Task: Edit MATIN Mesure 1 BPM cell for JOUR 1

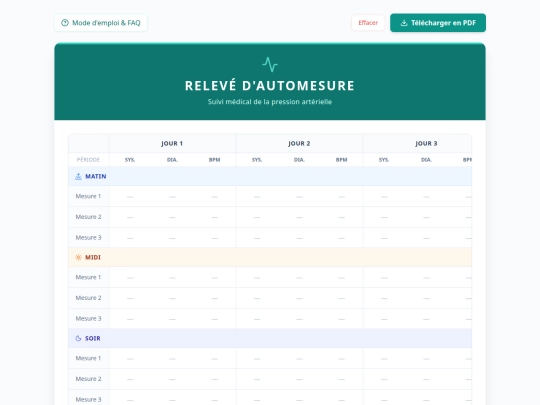Action: click(215, 197)
